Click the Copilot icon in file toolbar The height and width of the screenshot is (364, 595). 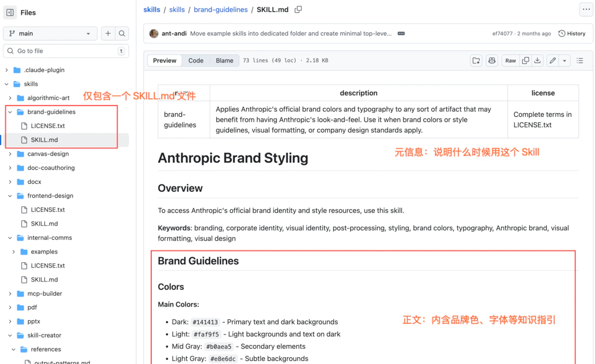tap(492, 61)
